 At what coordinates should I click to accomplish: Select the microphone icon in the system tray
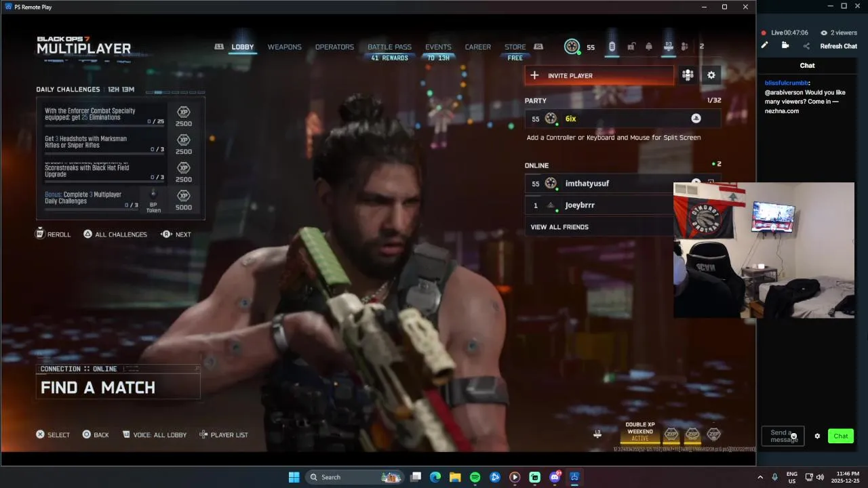774,477
